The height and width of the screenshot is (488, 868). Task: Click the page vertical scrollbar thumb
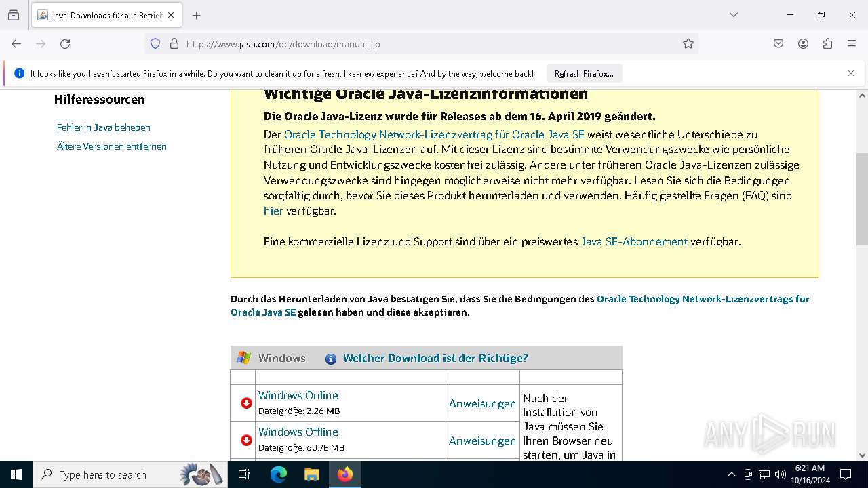tap(862, 199)
